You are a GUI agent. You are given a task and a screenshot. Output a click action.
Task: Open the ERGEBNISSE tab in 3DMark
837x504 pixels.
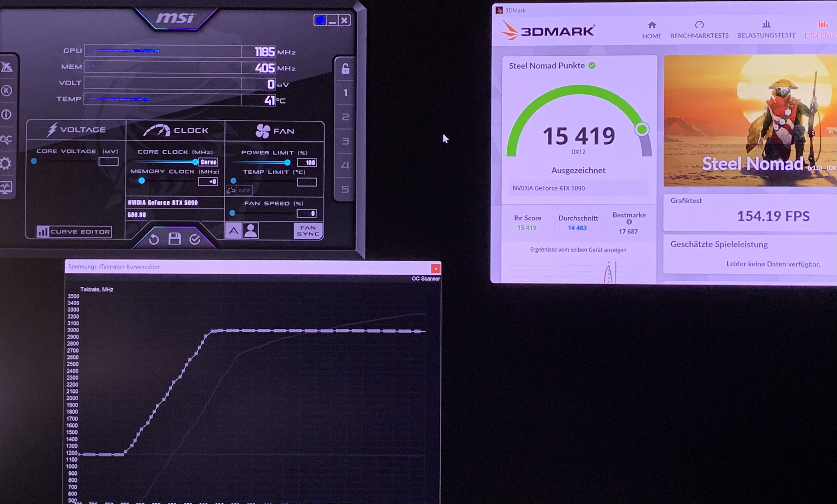(x=821, y=30)
